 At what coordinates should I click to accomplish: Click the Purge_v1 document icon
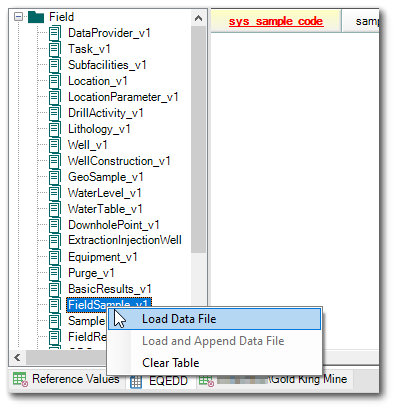(x=55, y=273)
